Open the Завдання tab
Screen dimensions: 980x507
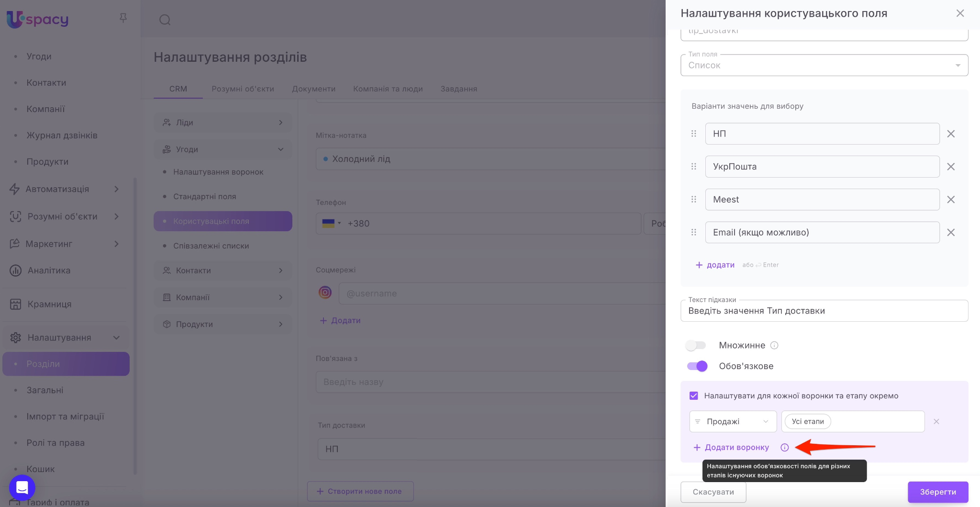(x=458, y=89)
